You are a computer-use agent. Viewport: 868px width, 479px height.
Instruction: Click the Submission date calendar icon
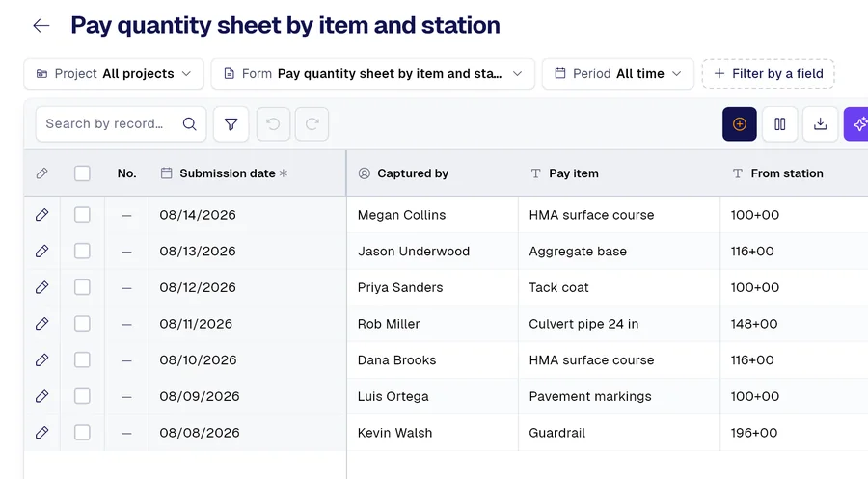point(166,173)
